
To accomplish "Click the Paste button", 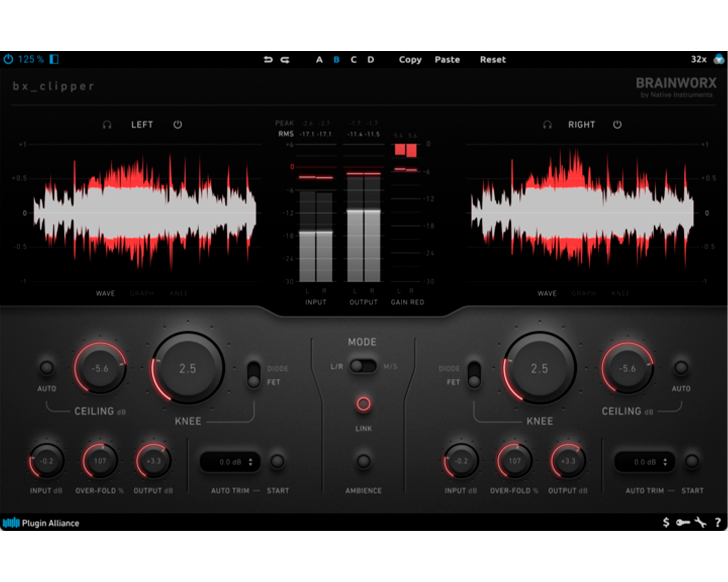I will coord(447,60).
